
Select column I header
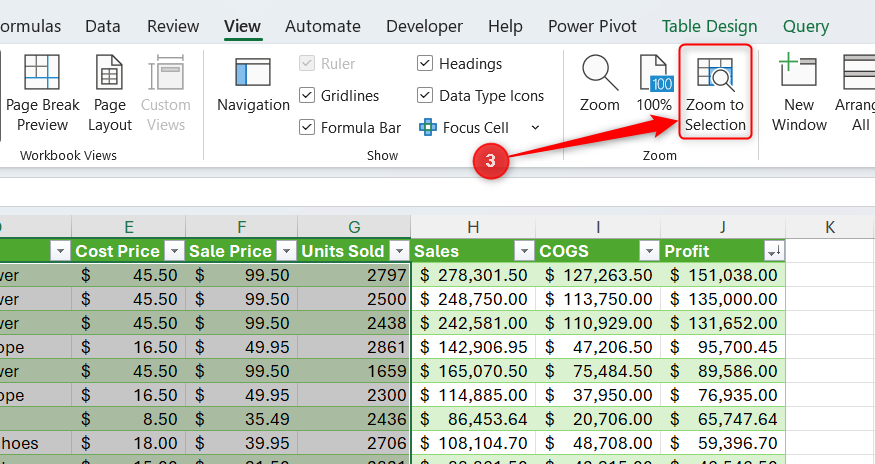[598, 227]
